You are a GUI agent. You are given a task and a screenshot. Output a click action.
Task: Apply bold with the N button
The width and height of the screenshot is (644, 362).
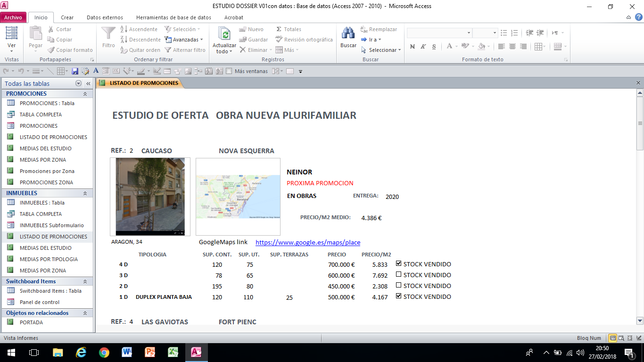pyautogui.click(x=413, y=46)
